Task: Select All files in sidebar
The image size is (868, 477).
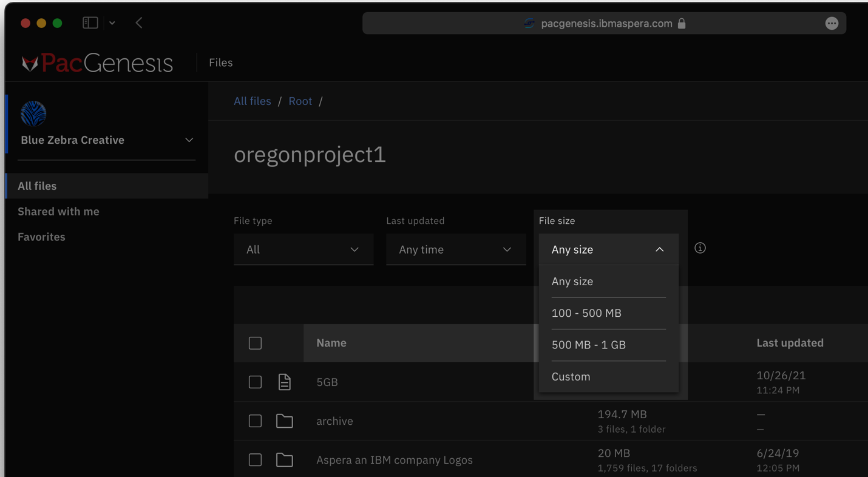Action: tap(107, 186)
